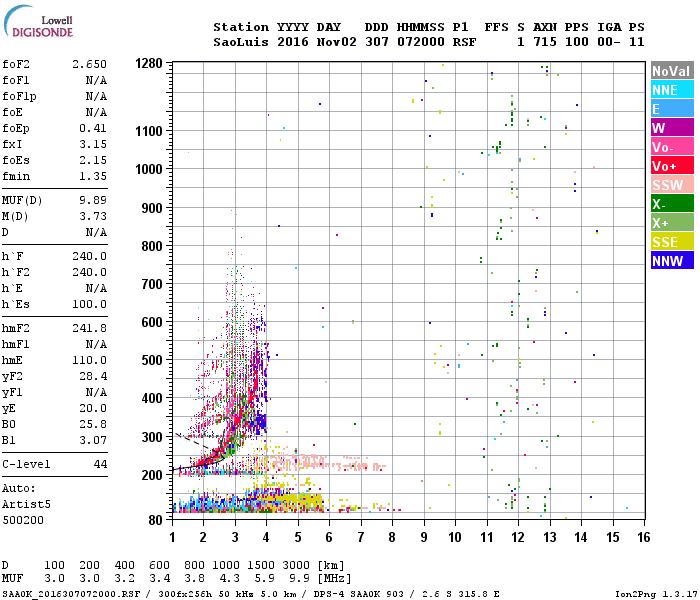Viewport: 700px width, 600px height.
Task: Click the yE value 20.0
Action: click(x=93, y=408)
